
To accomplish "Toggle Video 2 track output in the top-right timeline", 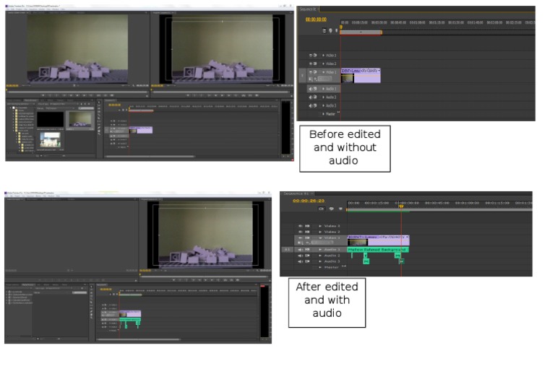I will tap(312, 64).
